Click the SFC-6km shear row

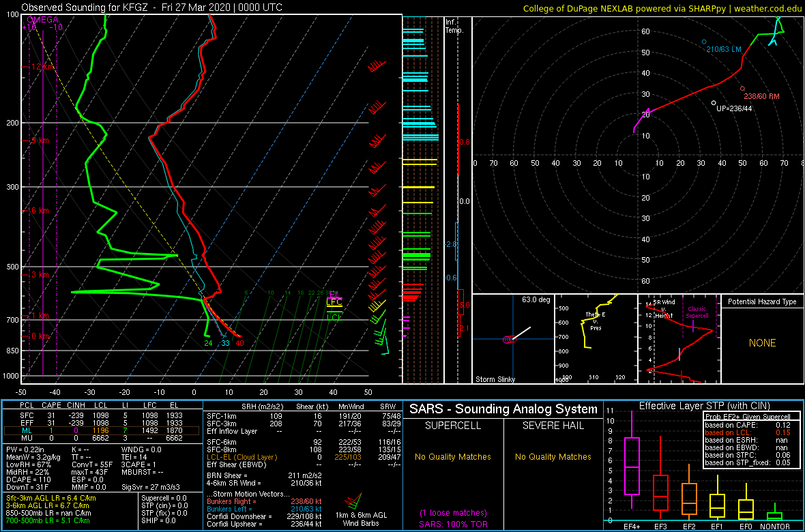point(303,443)
